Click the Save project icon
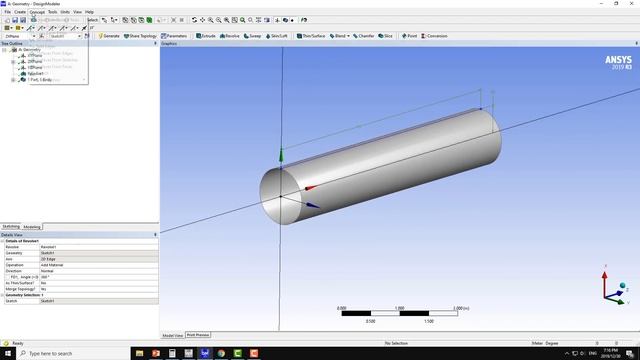This screenshot has width=640, height=360. tap(15, 20)
